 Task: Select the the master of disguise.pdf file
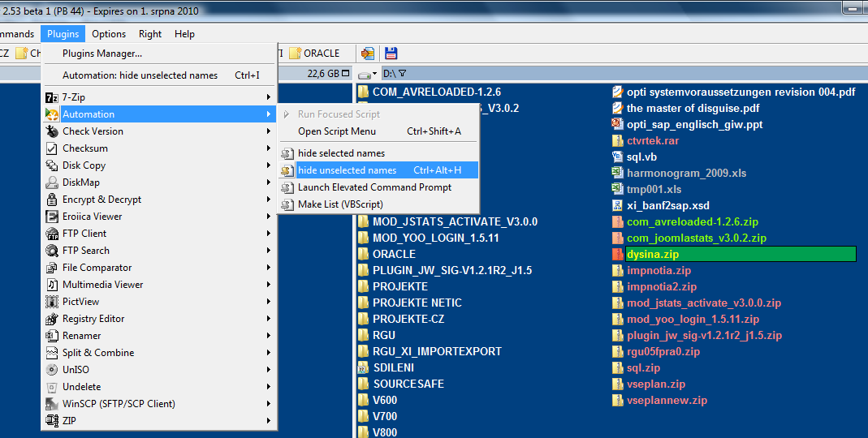[686, 109]
